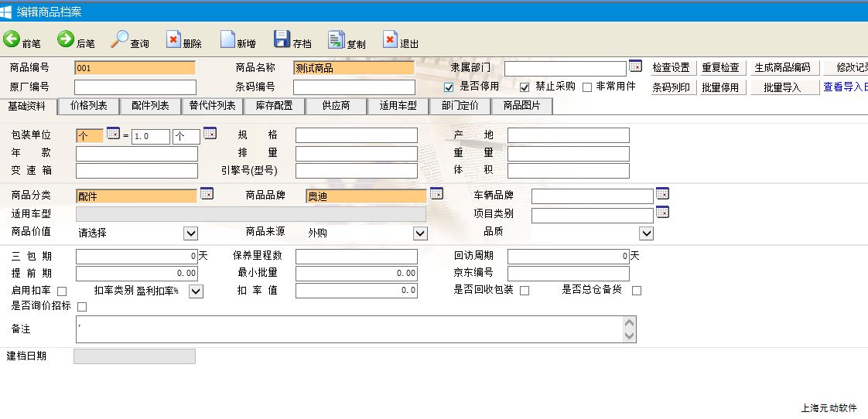
Task: Open the 供应商 tab
Action: click(336, 106)
